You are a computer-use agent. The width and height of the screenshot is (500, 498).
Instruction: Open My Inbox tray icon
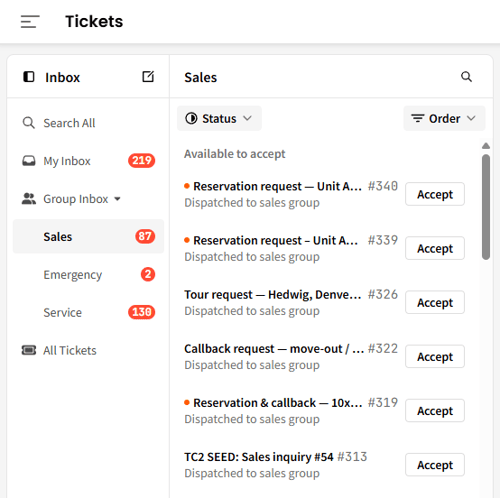(29, 161)
